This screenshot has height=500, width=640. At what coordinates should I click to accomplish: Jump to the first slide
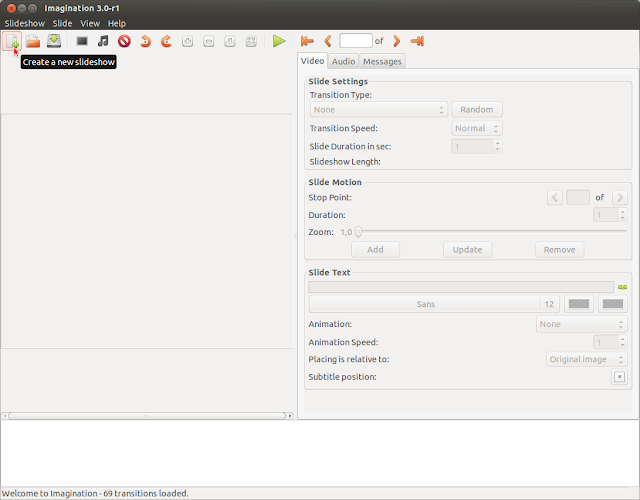[307, 41]
